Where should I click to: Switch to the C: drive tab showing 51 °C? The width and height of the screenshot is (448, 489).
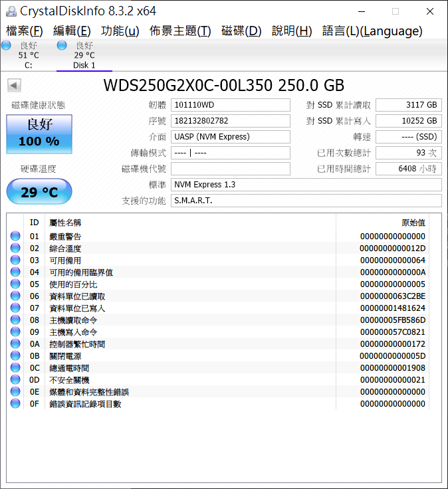coord(29,55)
